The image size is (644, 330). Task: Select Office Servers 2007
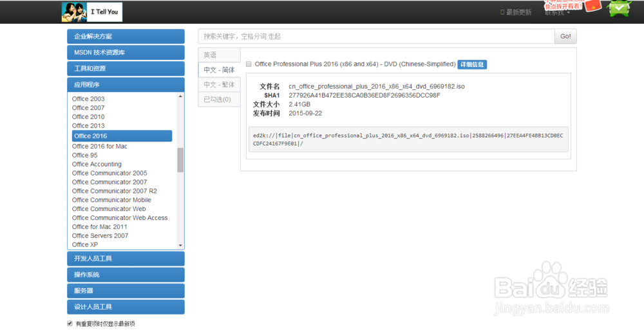tap(100, 236)
